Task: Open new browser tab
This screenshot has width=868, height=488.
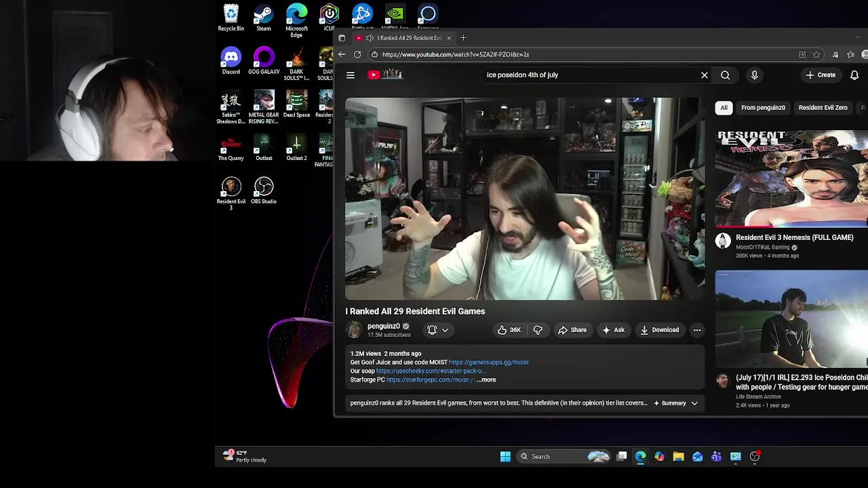Action: pos(463,38)
